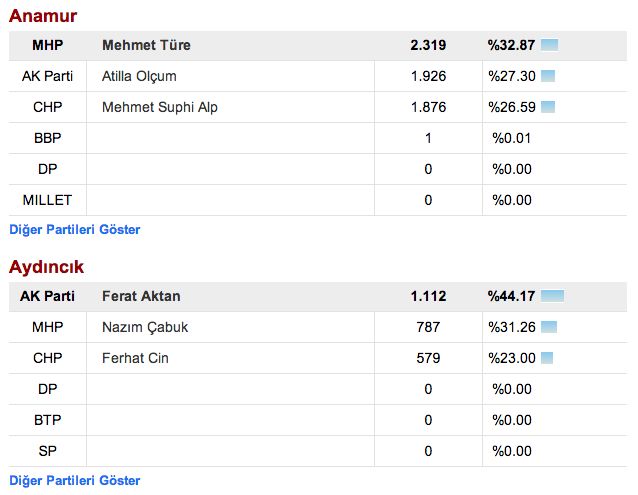638x495 pixels.
Task: Click the percentage %23.00
Action: click(512, 358)
